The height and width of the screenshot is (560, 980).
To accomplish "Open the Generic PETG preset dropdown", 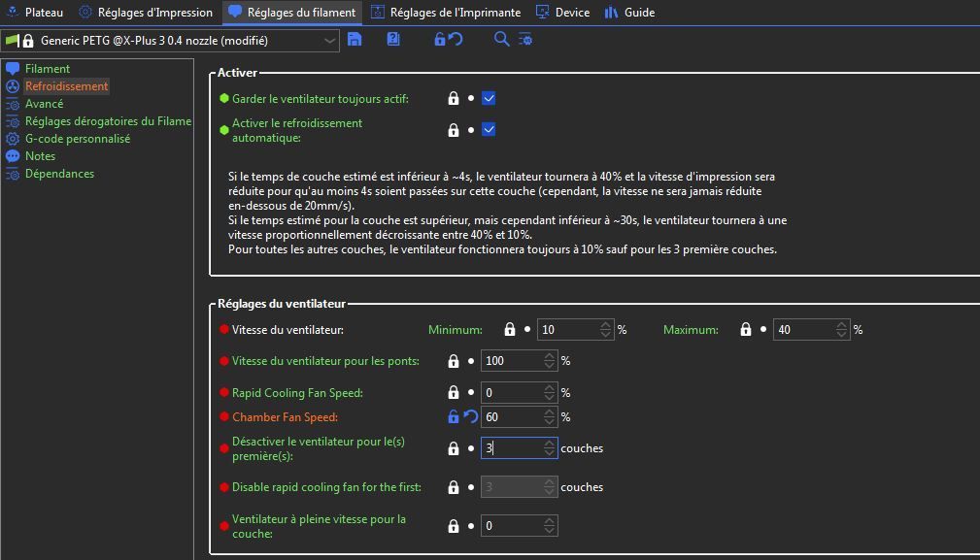I will (x=329, y=41).
